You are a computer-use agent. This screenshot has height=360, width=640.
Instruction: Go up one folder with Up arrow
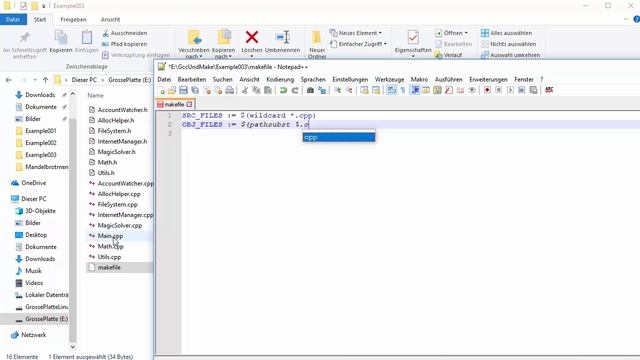click(45, 80)
